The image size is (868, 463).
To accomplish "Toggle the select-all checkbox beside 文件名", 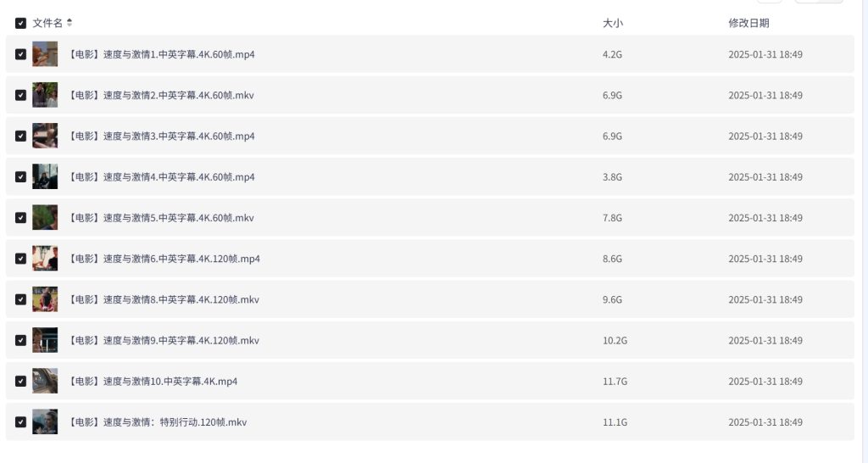I will [20, 23].
